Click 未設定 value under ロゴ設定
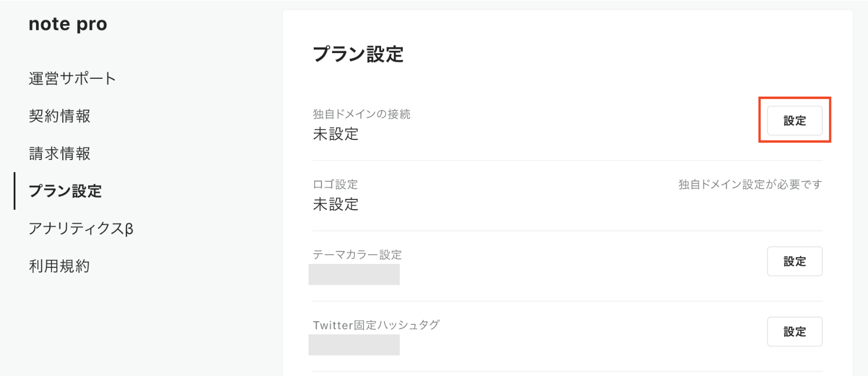The image size is (868, 376). tap(336, 204)
